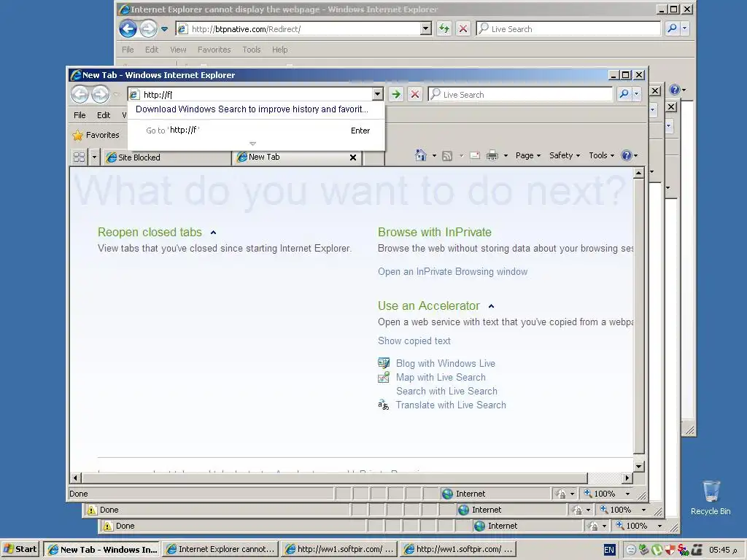Click the Favorites button in the favorites bar
The width and height of the screenshot is (747, 560).
(96, 135)
